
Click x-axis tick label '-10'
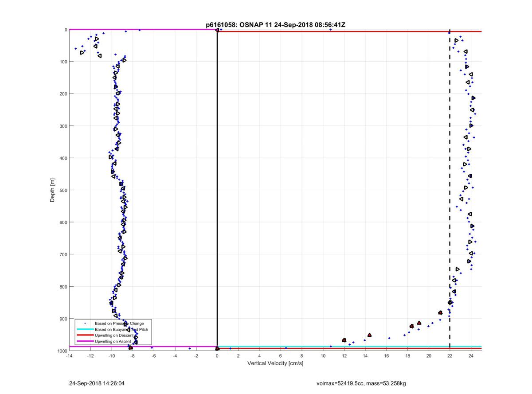click(111, 355)
